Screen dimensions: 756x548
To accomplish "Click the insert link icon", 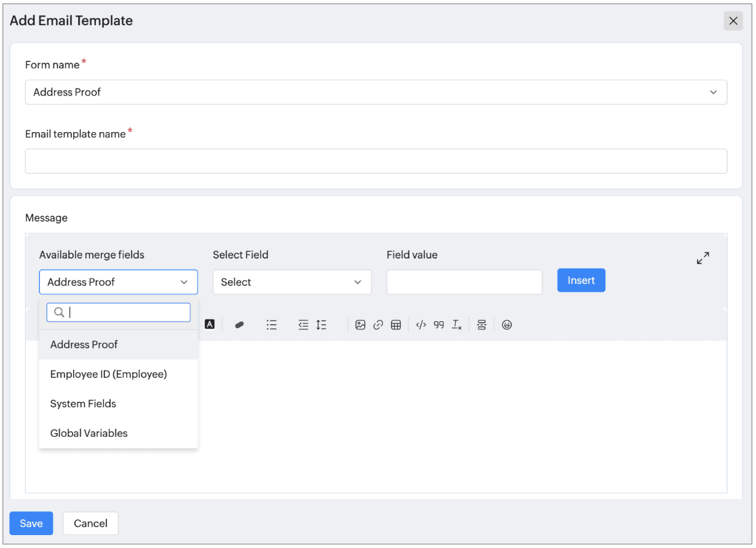I will [x=378, y=325].
